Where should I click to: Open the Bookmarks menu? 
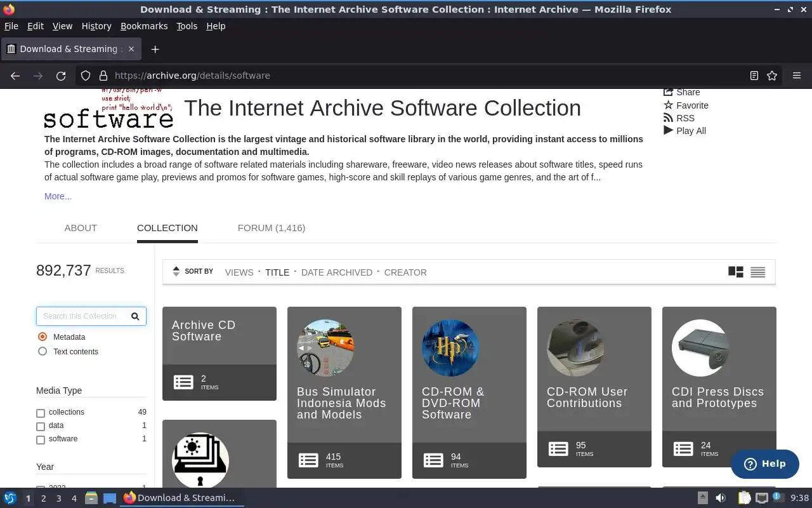click(x=144, y=26)
